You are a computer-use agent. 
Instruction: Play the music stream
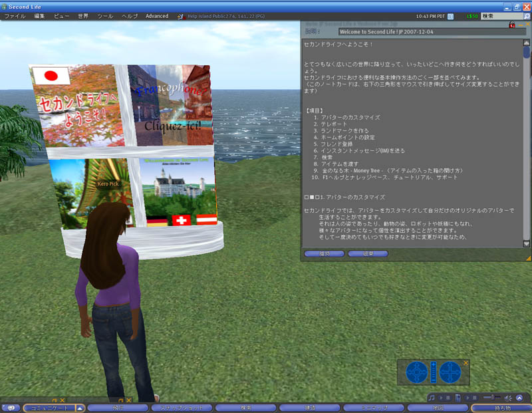coord(441,398)
